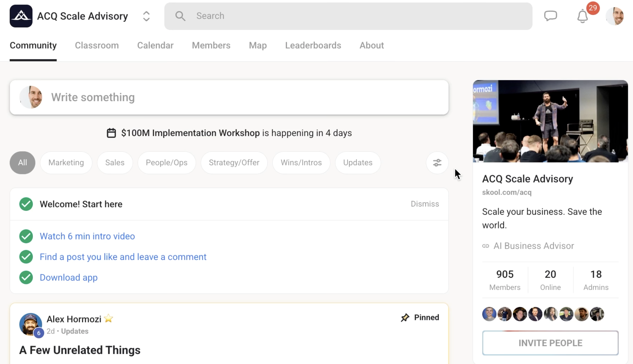
Task: Click the calendar icon beside workshop announcement
Action: [111, 133]
